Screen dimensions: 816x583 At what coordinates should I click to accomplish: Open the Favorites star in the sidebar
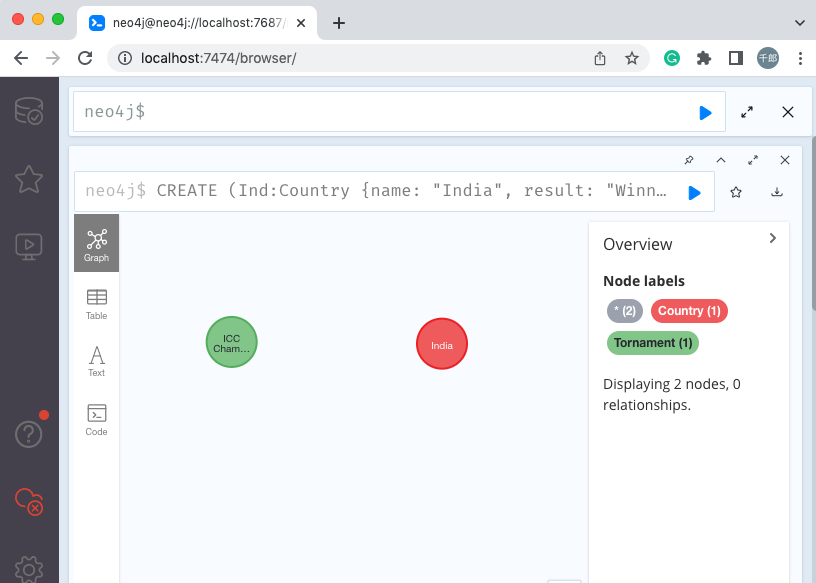click(x=29, y=180)
